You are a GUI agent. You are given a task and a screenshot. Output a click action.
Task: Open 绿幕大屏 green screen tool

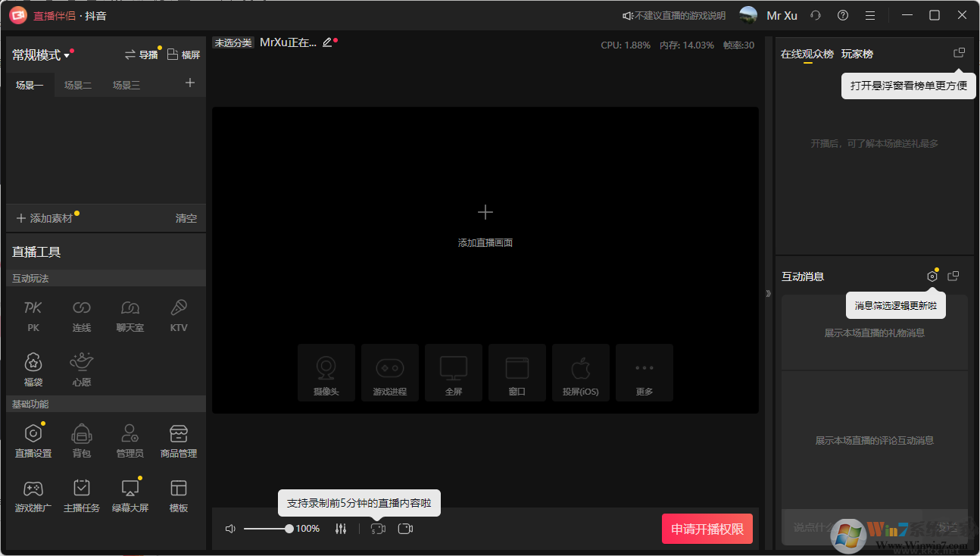pyautogui.click(x=130, y=495)
